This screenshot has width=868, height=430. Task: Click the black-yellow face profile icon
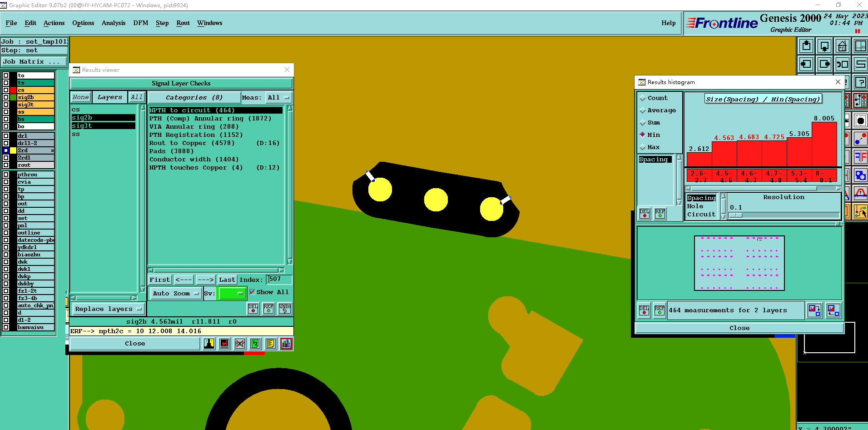point(209,344)
